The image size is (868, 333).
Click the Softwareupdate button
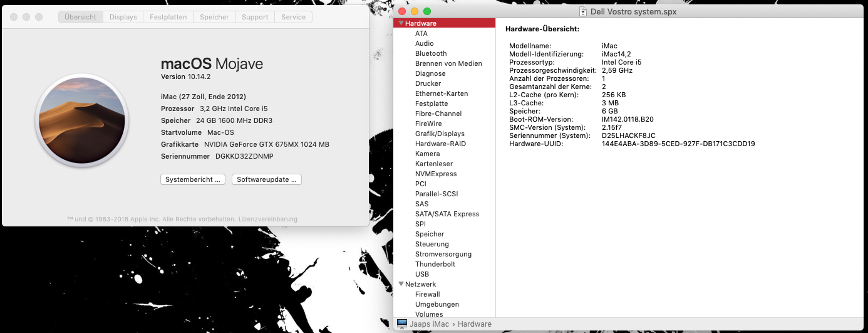pyautogui.click(x=267, y=179)
